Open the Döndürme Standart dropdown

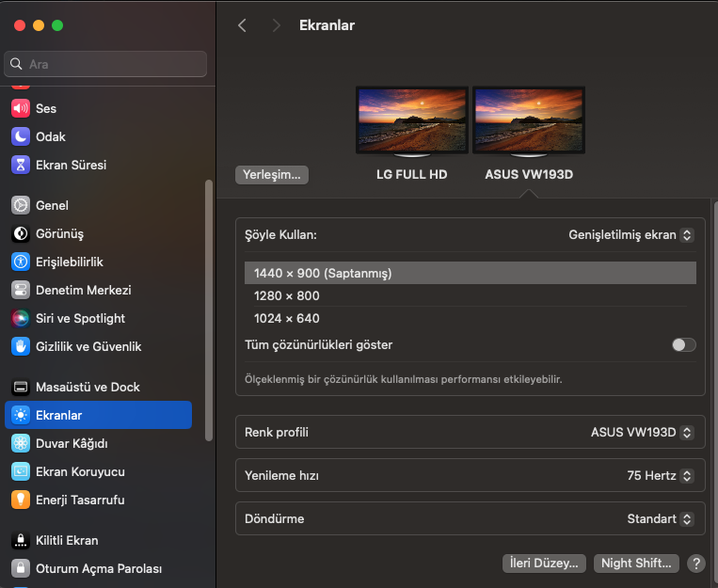coord(660,519)
